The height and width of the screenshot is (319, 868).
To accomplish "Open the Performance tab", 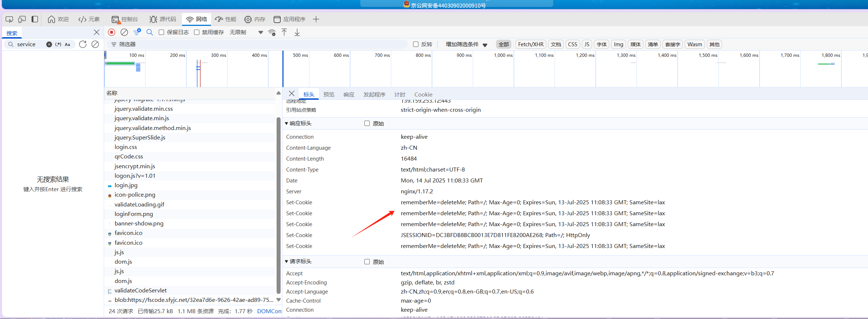I will [225, 19].
